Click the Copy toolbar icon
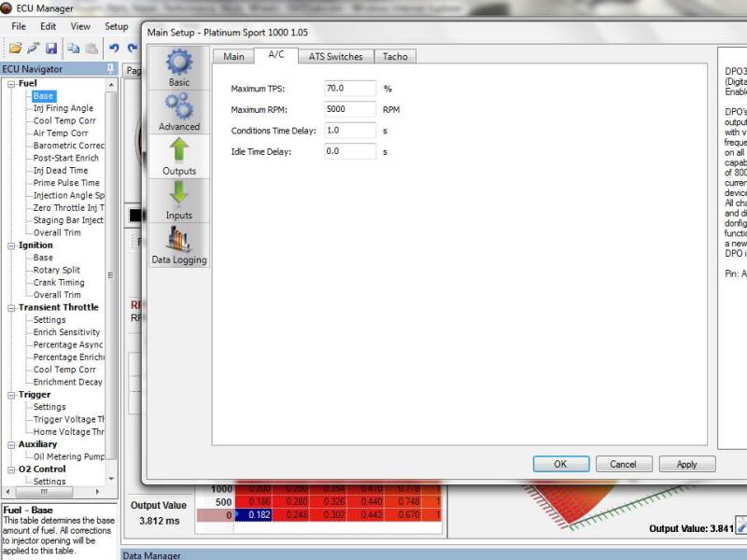 pos(74,49)
